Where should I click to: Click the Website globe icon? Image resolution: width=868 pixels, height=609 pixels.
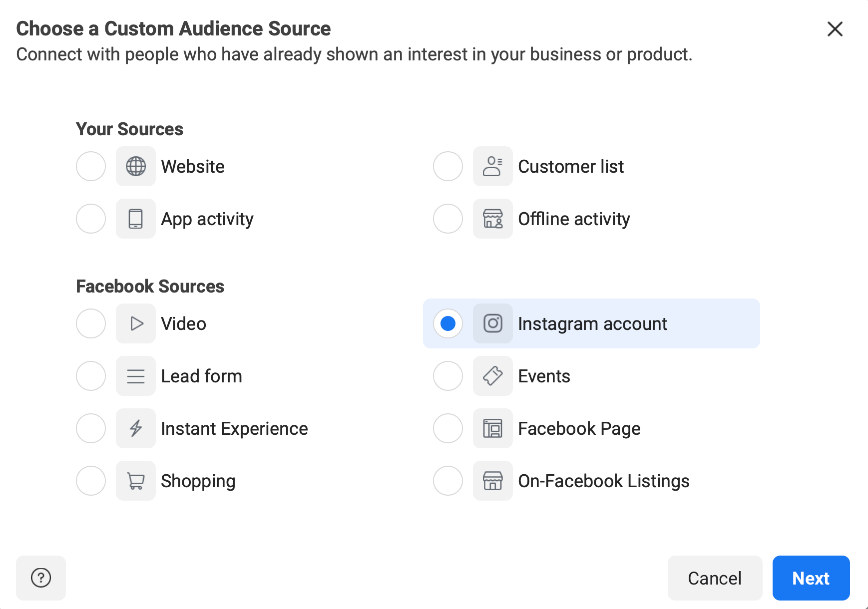[136, 166]
